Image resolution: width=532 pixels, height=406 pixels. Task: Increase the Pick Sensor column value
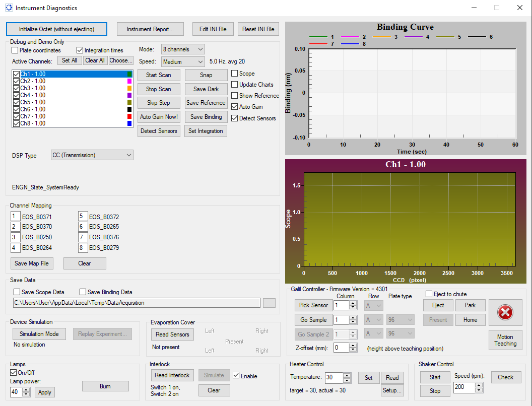point(353,303)
